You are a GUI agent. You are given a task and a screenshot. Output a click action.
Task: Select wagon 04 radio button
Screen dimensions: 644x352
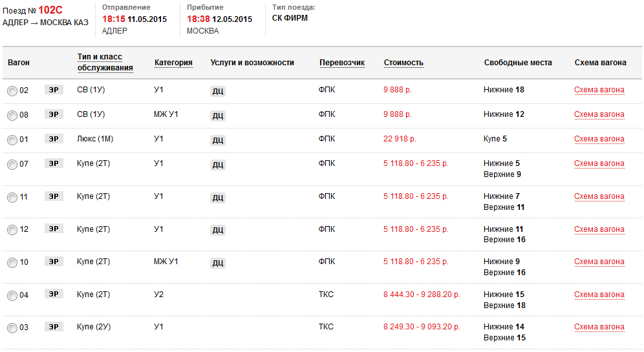coord(12,296)
